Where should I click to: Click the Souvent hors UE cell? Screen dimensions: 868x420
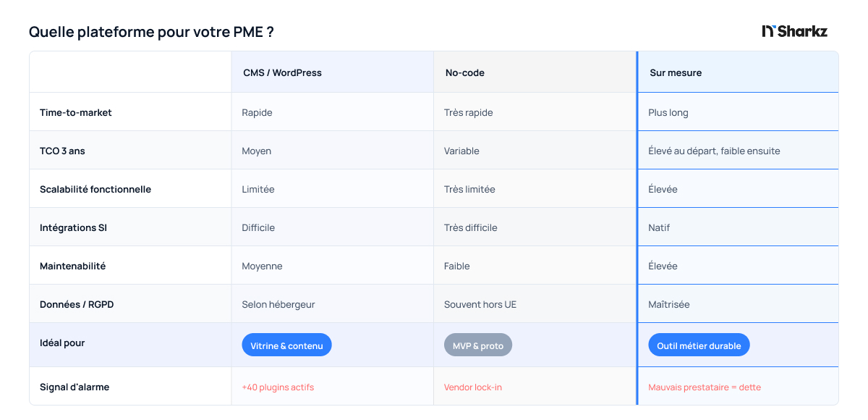[x=480, y=304]
